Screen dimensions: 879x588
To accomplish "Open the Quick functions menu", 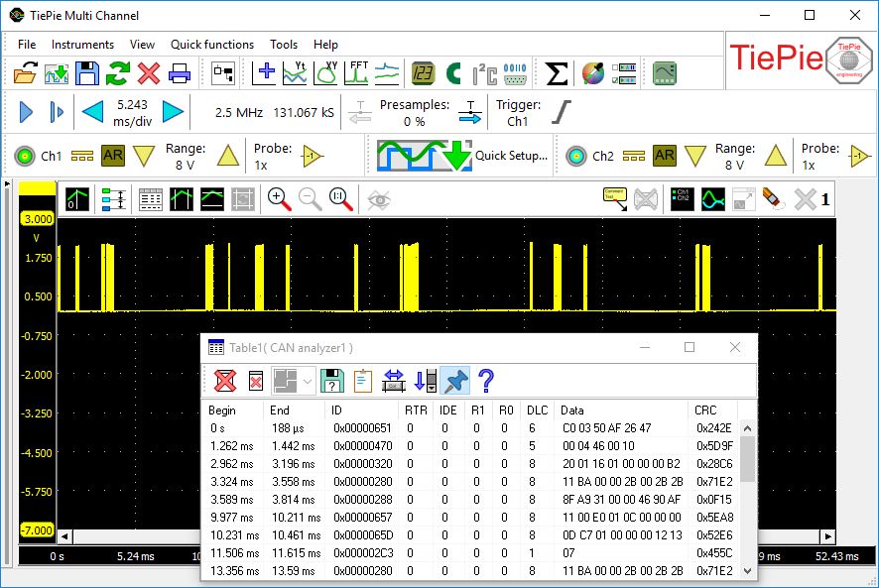I will 212,45.
